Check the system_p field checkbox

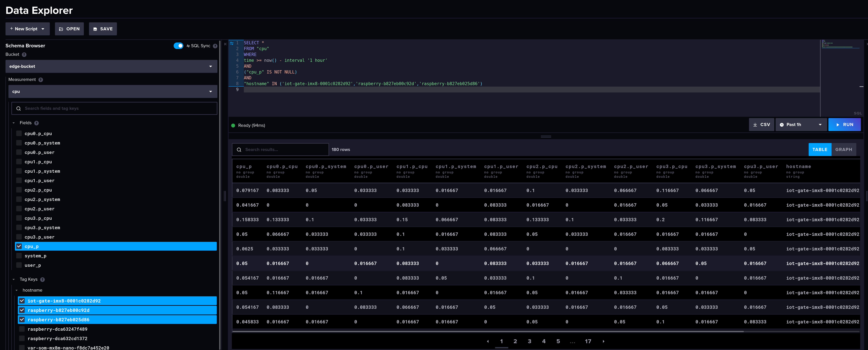[x=19, y=256]
